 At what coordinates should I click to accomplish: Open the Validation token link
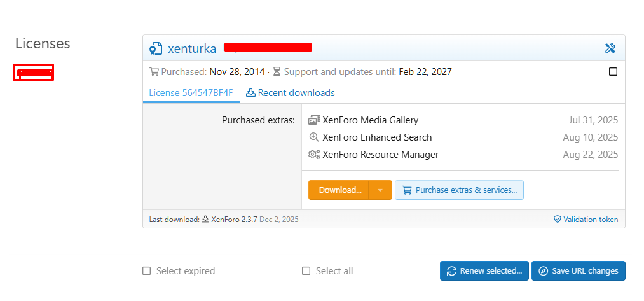pyautogui.click(x=586, y=220)
